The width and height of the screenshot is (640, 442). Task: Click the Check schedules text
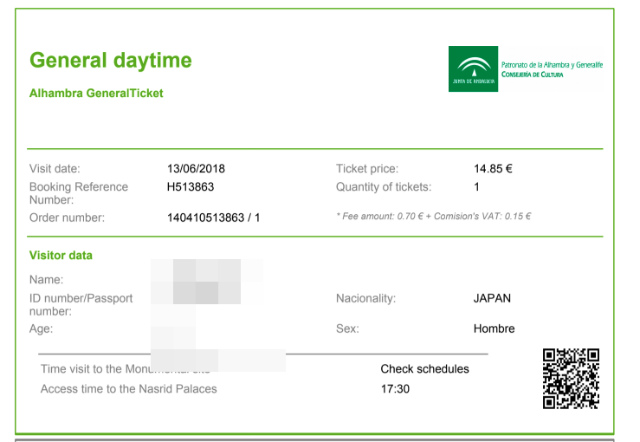pyautogui.click(x=425, y=369)
